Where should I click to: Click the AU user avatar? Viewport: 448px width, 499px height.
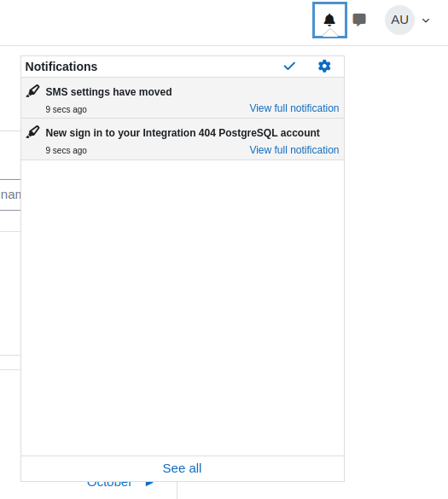click(x=399, y=20)
